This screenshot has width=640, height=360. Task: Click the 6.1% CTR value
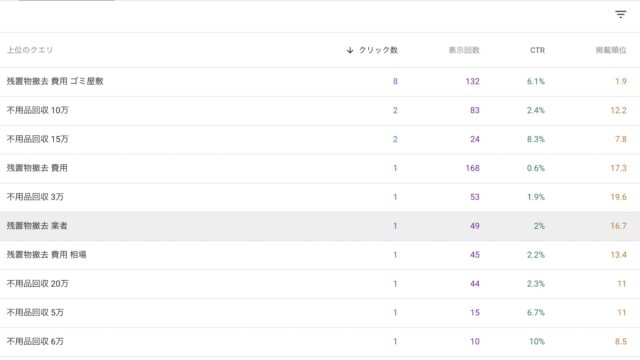(536, 81)
